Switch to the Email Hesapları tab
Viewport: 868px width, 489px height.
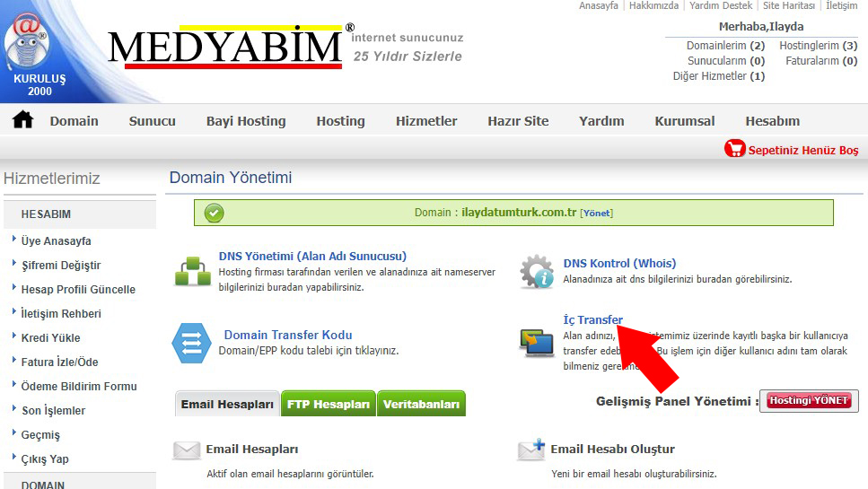click(227, 404)
